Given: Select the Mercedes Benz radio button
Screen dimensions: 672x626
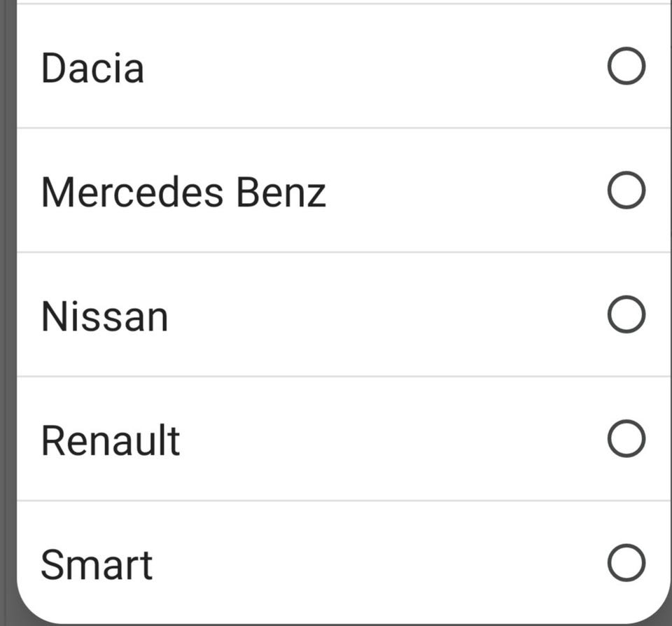Looking at the screenshot, I should tap(626, 190).
